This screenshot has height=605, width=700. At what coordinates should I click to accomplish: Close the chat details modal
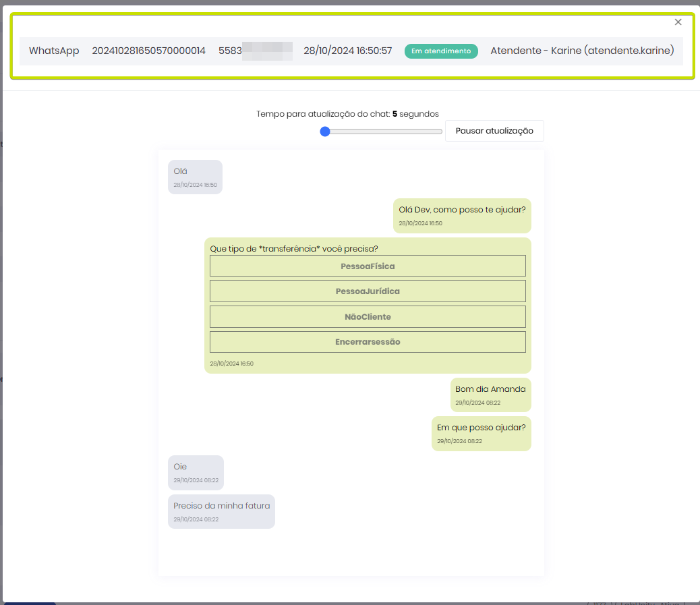coord(678,22)
